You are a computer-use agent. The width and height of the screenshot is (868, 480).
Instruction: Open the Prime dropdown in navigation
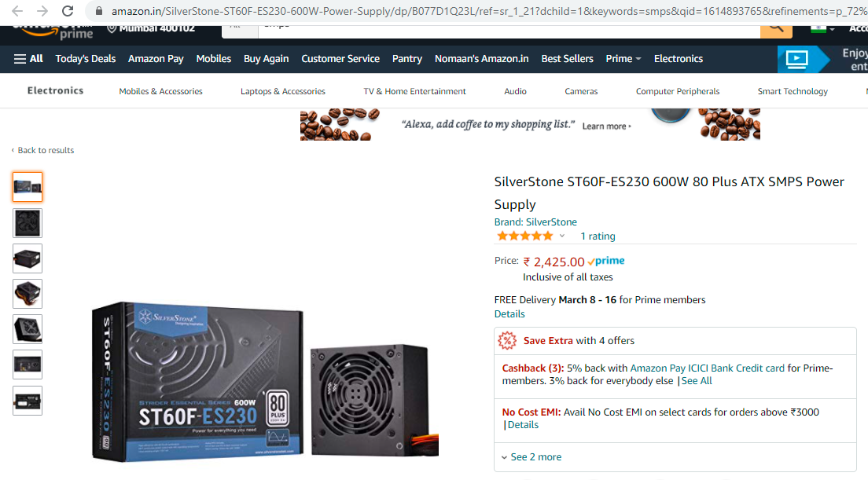[623, 59]
